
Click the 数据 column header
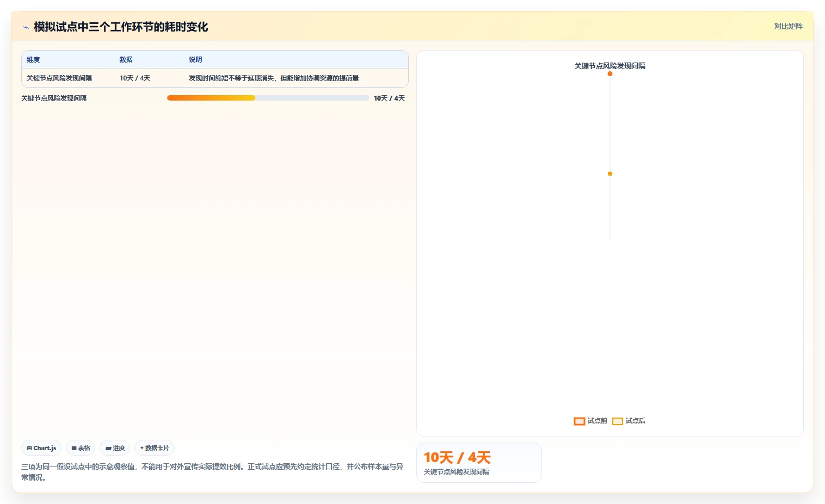click(126, 60)
